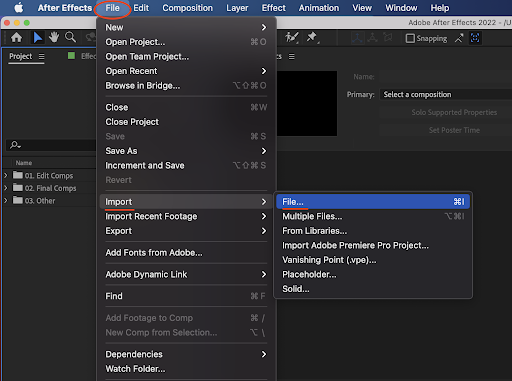Expand the 02. Final Comps folder
Viewport: 512px width, 381px height.
(x=6, y=188)
